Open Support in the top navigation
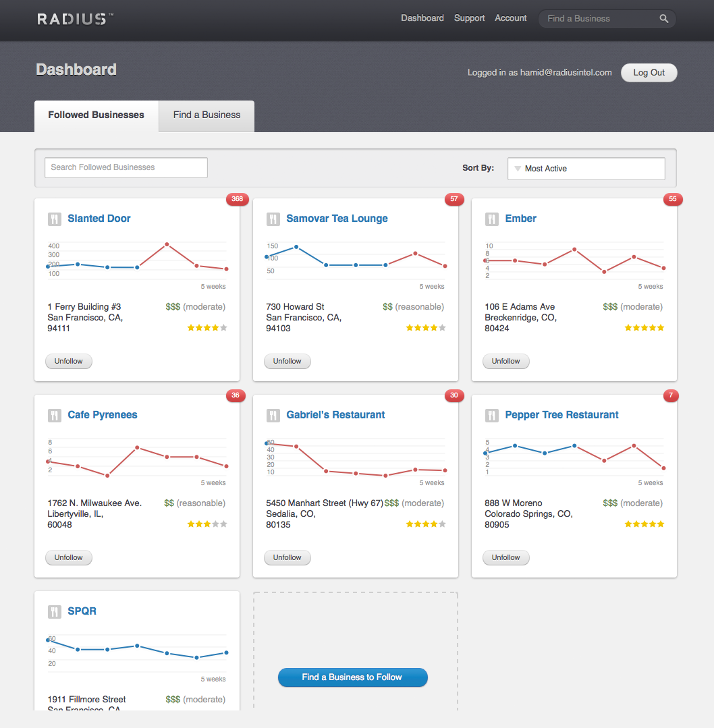The height and width of the screenshot is (728, 714). [469, 18]
